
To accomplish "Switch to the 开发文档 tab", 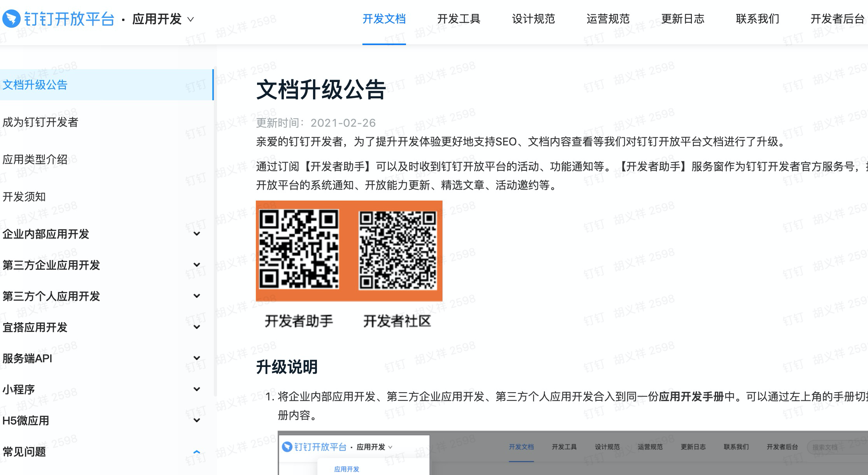I will point(384,19).
